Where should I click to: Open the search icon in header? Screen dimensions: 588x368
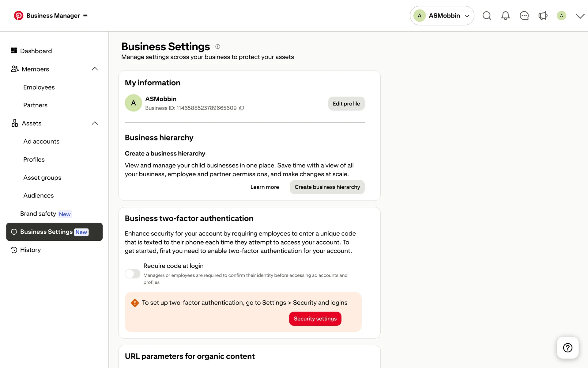tap(487, 16)
